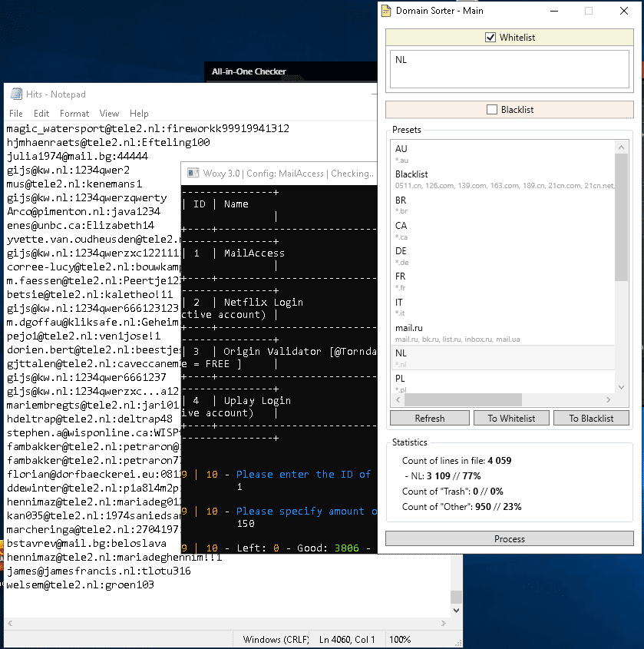Image resolution: width=644 pixels, height=649 pixels.
Task: Open the File menu in Notepad
Action: pos(16,114)
